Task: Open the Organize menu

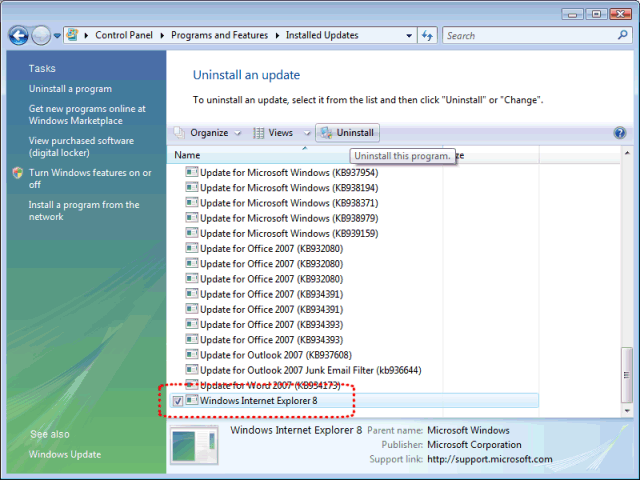Action: pyautogui.click(x=208, y=133)
